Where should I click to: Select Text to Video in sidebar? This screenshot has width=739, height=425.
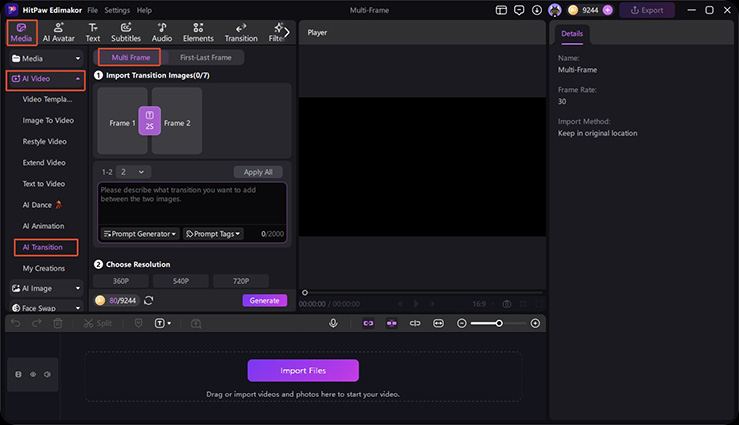[x=43, y=184]
